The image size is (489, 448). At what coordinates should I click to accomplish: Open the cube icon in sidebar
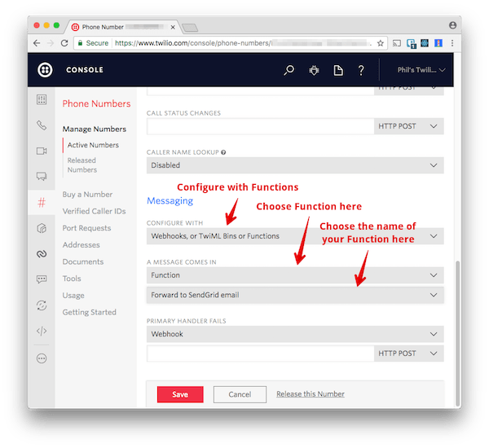coord(42,228)
